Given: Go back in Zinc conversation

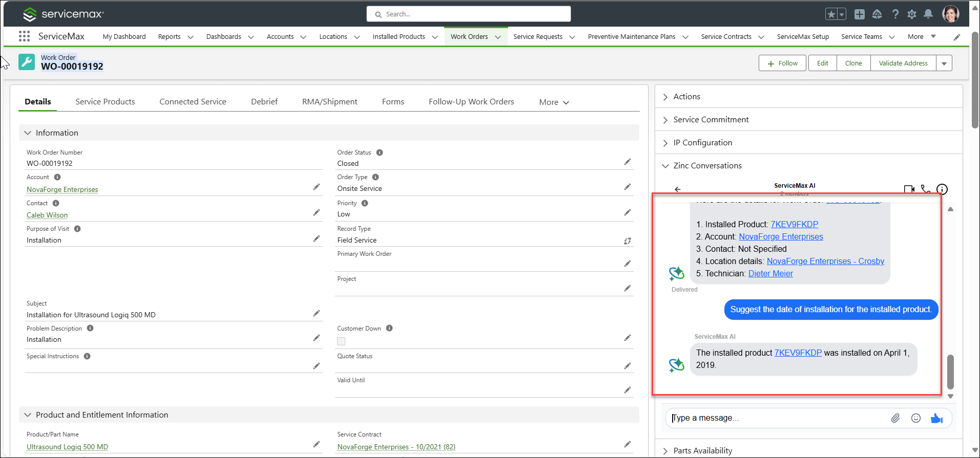Looking at the screenshot, I should point(678,189).
